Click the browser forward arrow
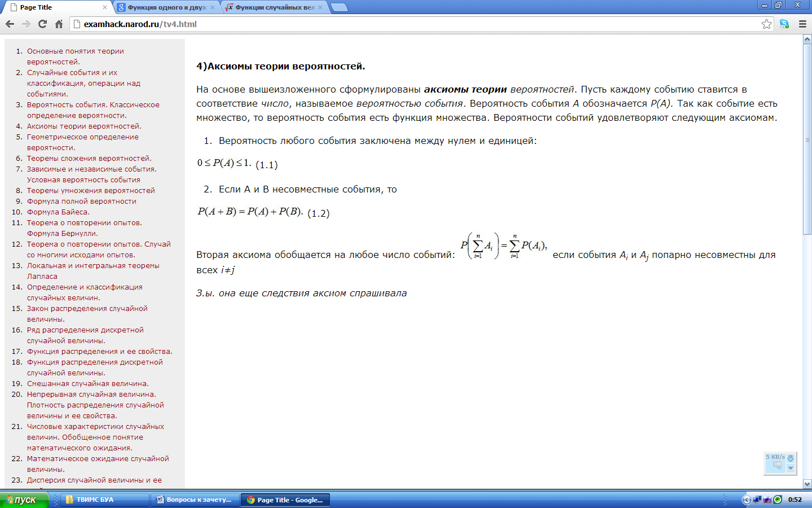The height and width of the screenshot is (508, 812). (x=26, y=24)
